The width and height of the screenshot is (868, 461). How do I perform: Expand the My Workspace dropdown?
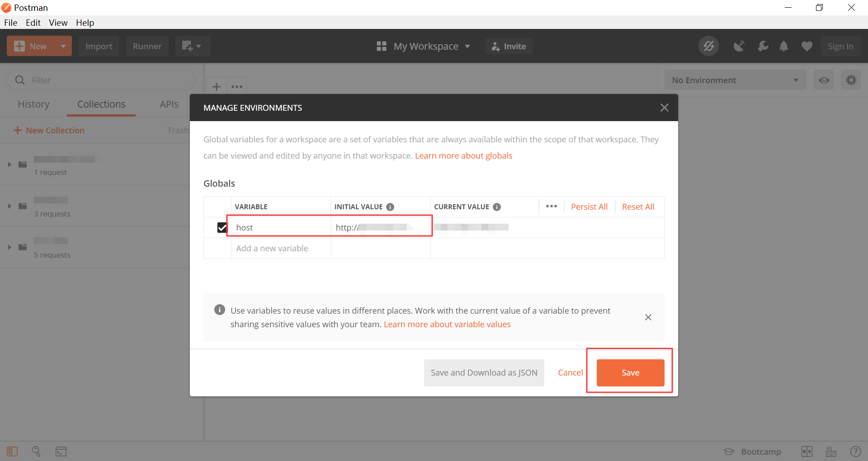tap(424, 46)
